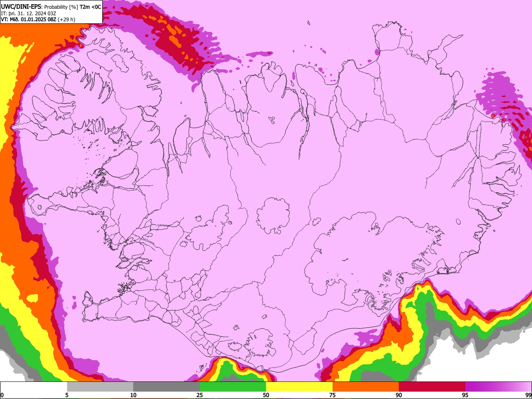Click the legend label '90'

click(399, 395)
